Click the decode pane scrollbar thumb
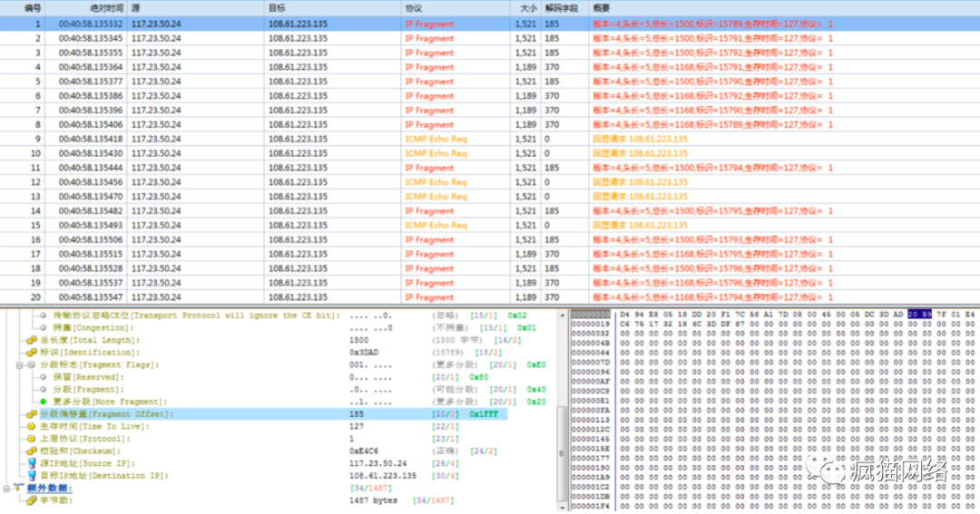Screen dimensions: 980x514 click(562, 453)
